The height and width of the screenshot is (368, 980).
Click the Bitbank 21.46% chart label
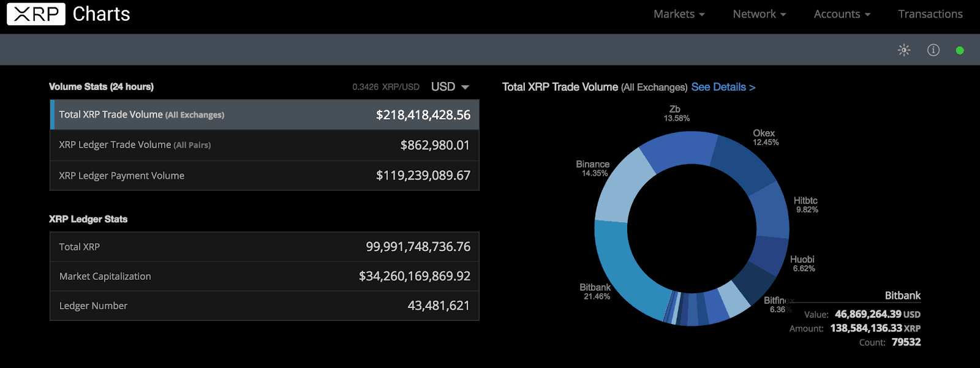point(595,291)
